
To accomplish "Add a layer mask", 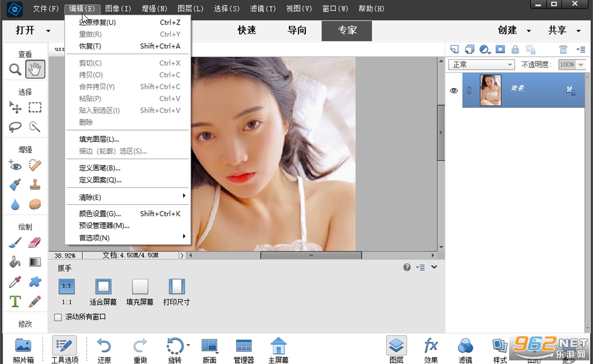I will (x=500, y=49).
